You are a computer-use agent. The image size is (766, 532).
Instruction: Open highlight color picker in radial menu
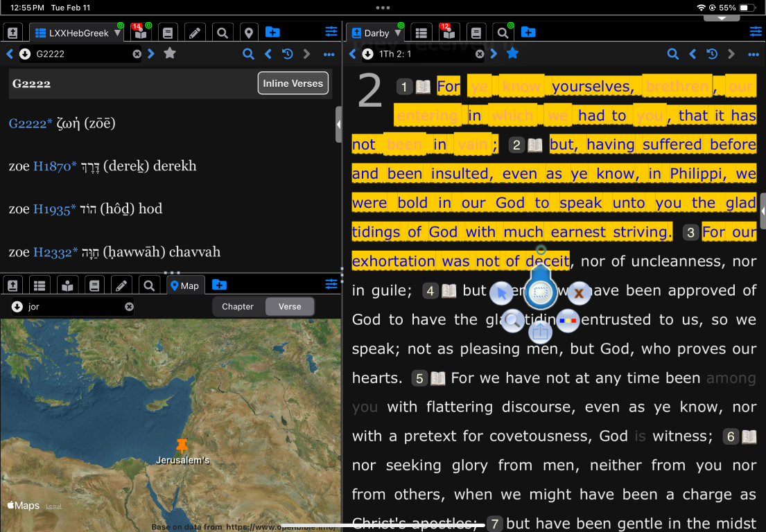point(567,321)
